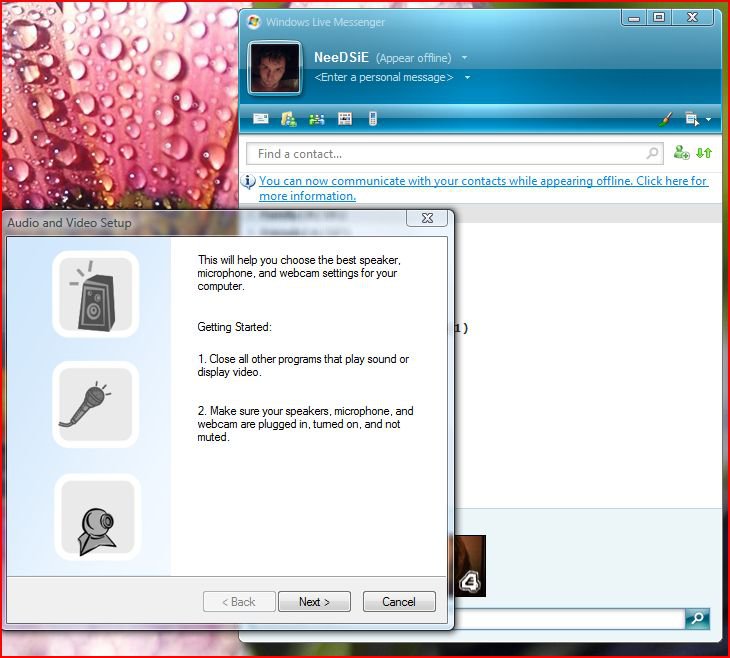
Task: Click the Windows Live Messenger title icon
Action: (254, 22)
